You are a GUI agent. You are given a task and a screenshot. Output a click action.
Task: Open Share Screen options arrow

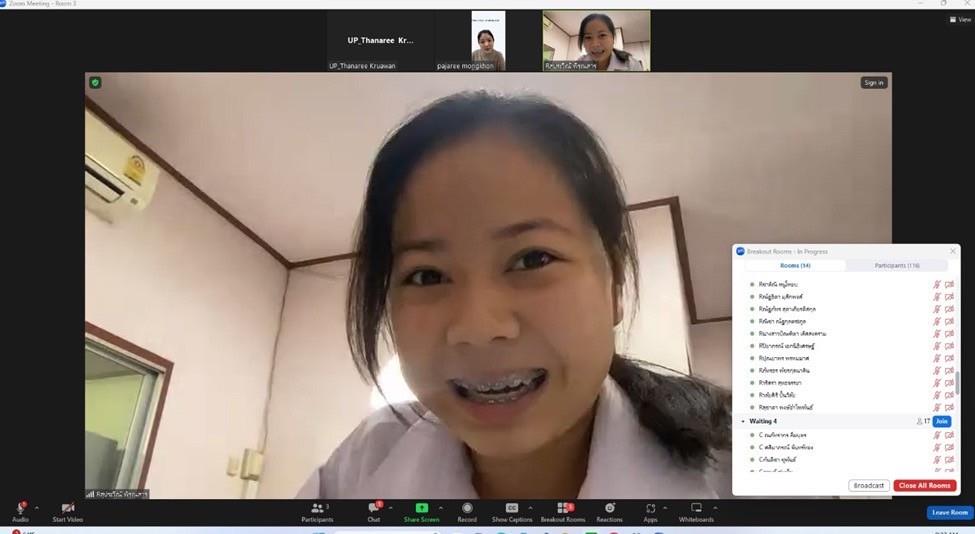(x=441, y=508)
